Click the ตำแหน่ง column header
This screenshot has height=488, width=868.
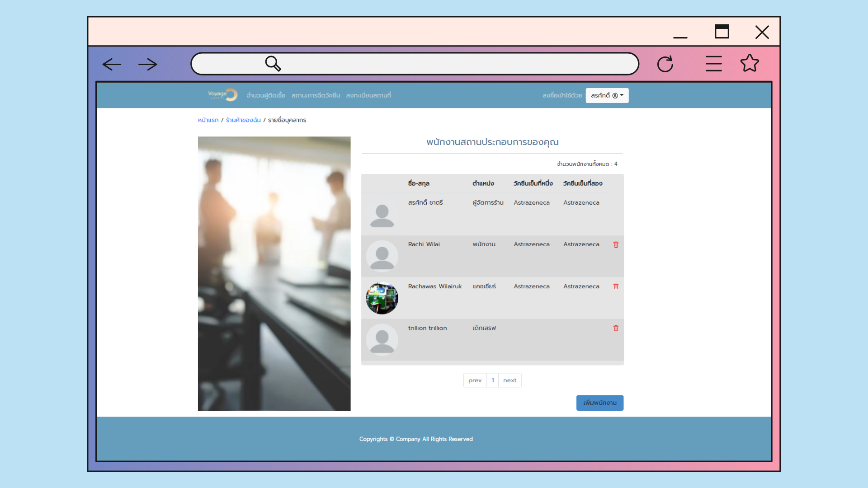pos(483,183)
